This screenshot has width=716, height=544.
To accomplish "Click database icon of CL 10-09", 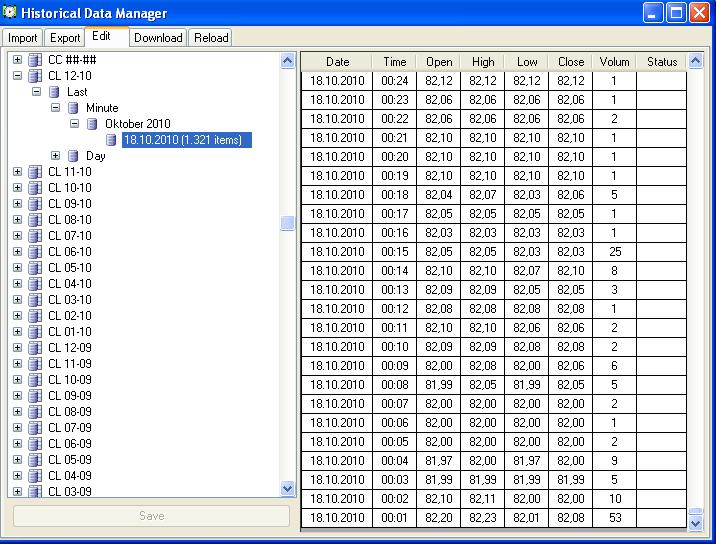I will click(35, 380).
